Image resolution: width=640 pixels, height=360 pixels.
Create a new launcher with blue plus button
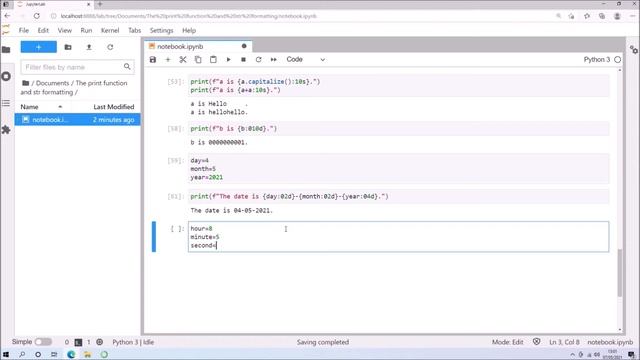point(39,47)
